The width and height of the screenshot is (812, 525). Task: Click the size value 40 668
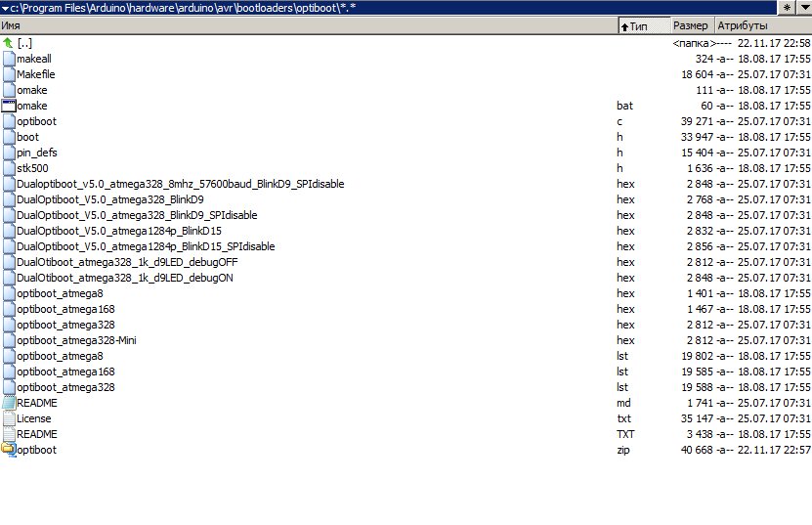pyautogui.click(x=697, y=450)
